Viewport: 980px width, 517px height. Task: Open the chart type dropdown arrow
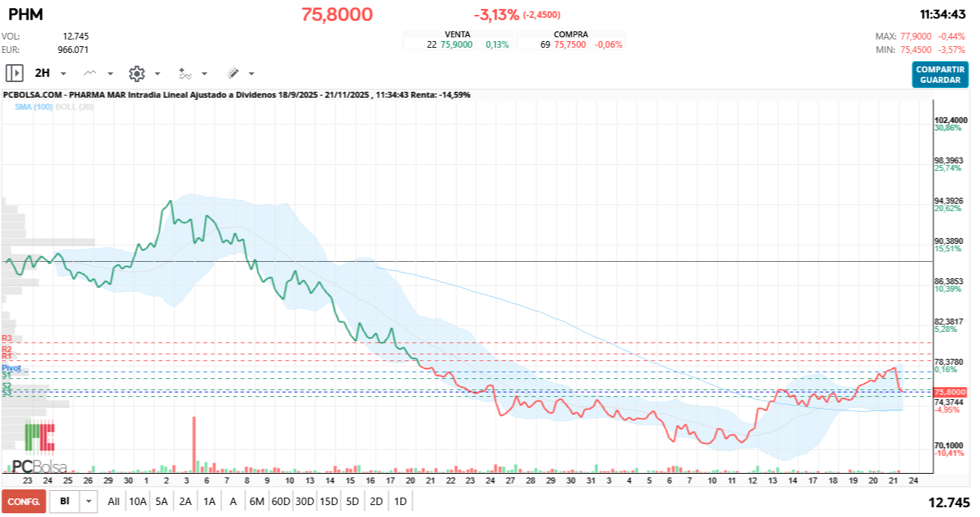coord(110,73)
